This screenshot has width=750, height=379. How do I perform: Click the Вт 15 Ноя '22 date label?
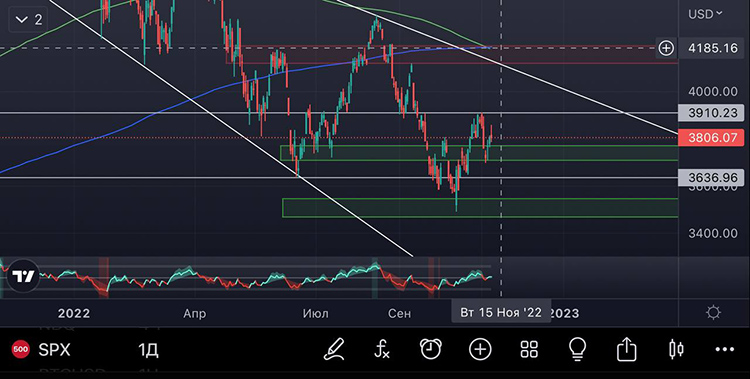(501, 312)
